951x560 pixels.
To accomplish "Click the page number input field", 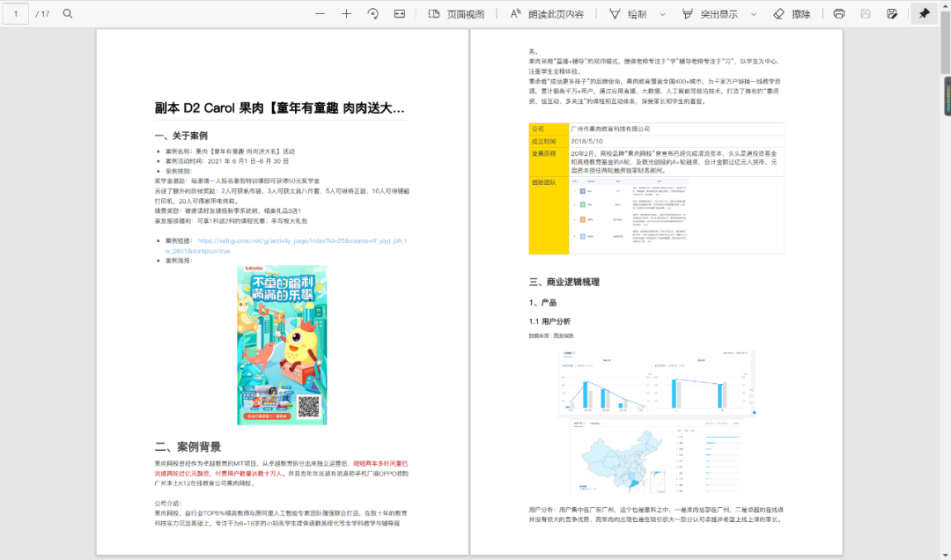I will point(16,13).
